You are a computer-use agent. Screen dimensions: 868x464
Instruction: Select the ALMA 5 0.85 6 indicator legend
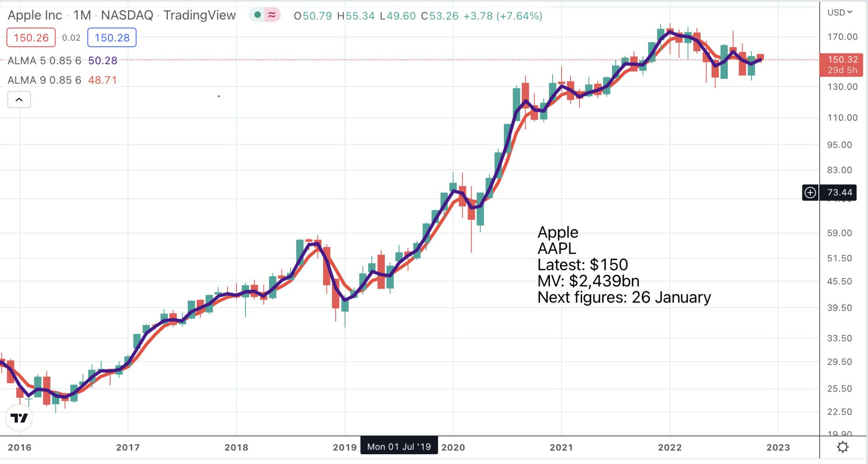(45, 61)
